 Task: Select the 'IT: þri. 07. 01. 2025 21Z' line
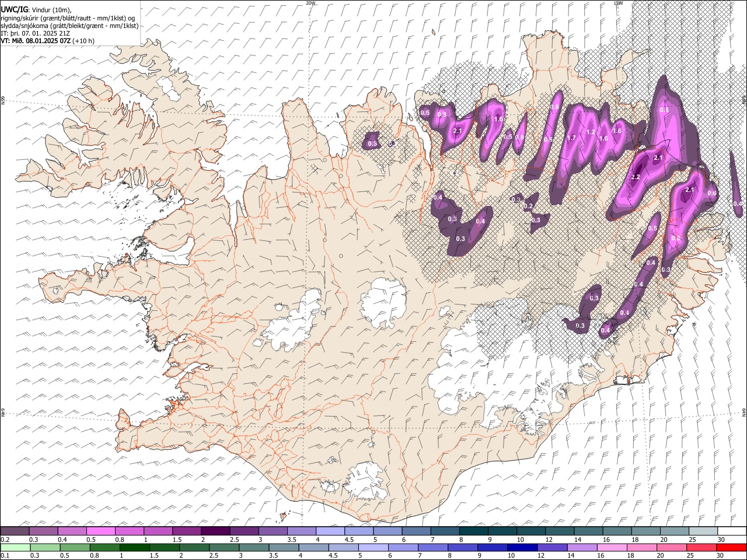(x=36, y=33)
